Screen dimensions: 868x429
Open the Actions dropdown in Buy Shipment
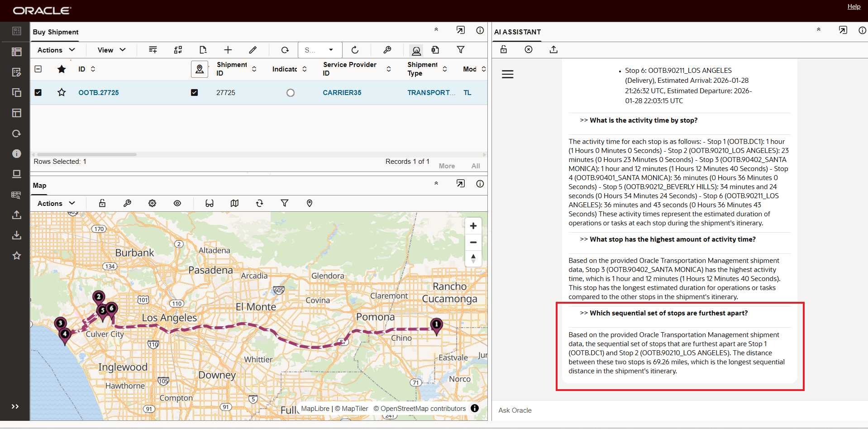click(56, 50)
